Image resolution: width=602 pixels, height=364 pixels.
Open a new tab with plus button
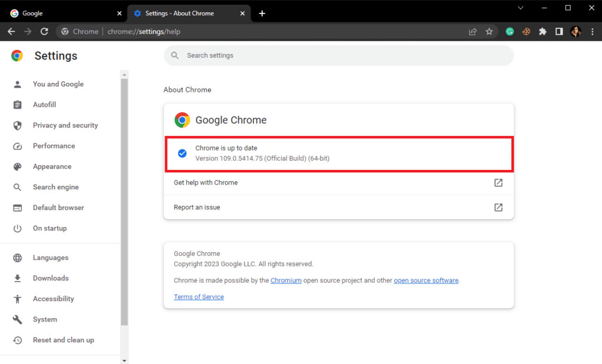tap(262, 14)
